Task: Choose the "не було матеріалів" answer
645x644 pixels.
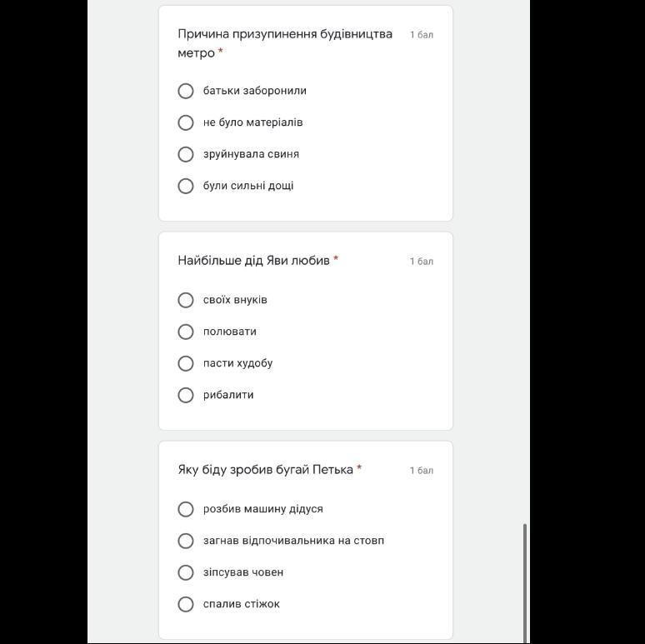Action: point(186,122)
